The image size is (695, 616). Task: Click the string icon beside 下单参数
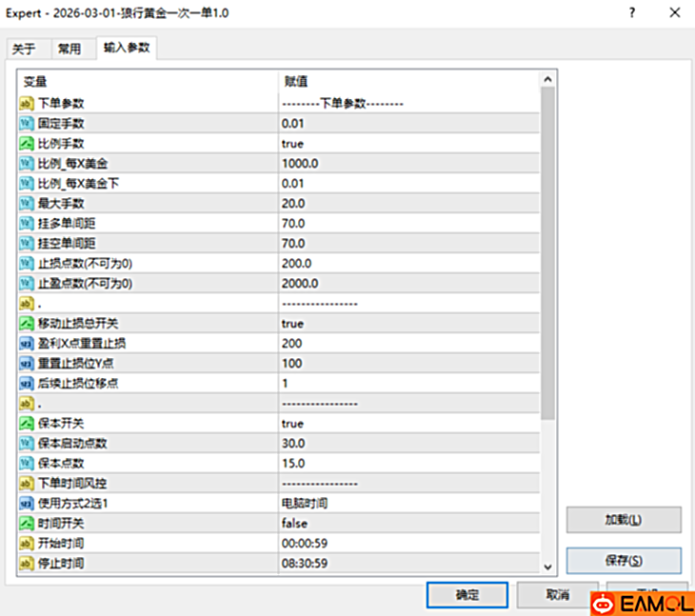click(x=27, y=104)
